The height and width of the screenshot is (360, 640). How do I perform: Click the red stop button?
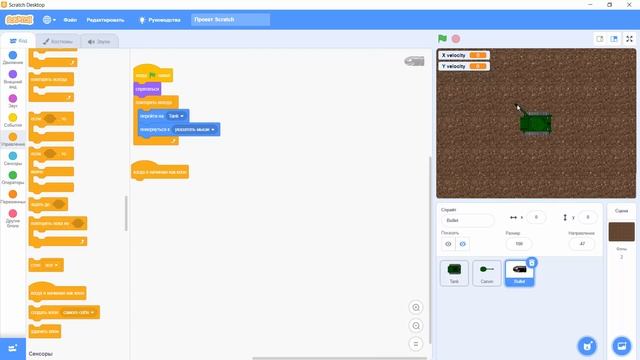pos(456,39)
